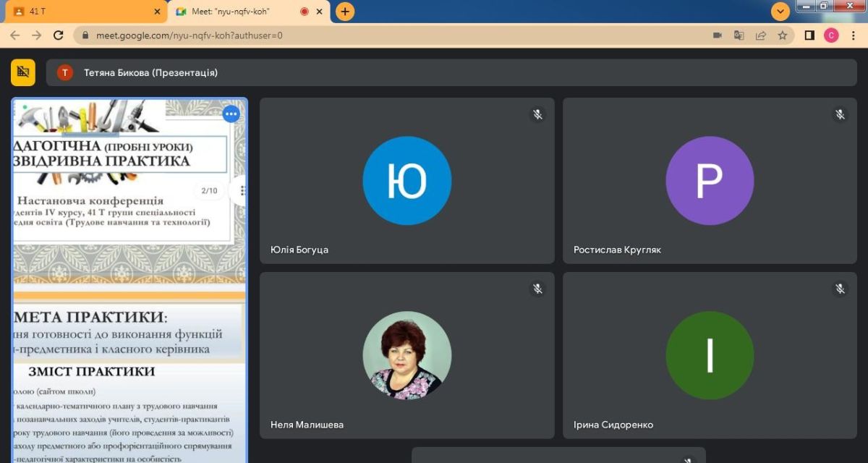Open the Chrome profile avatar menu
The image size is (868, 463).
[831, 35]
